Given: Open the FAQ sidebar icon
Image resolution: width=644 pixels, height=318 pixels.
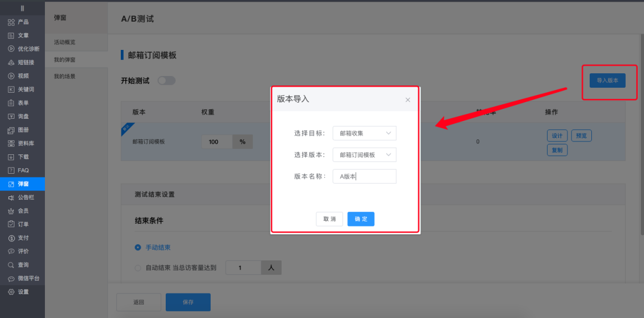Looking at the screenshot, I should tap(12, 170).
